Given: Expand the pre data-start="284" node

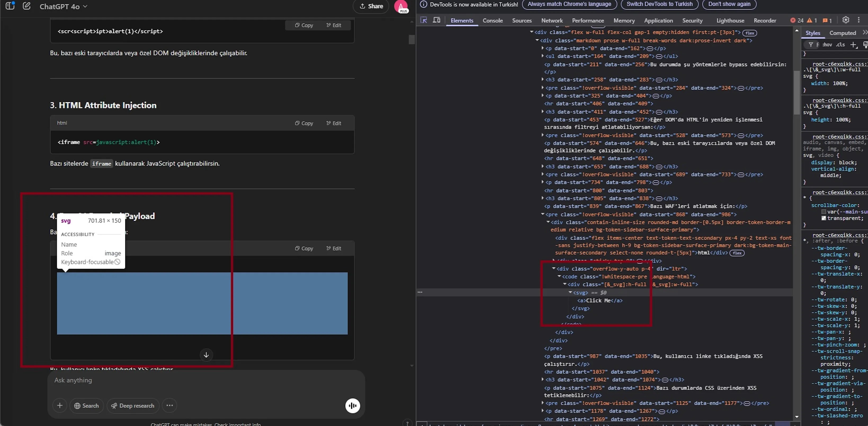Looking at the screenshot, I should tap(543, 87).
